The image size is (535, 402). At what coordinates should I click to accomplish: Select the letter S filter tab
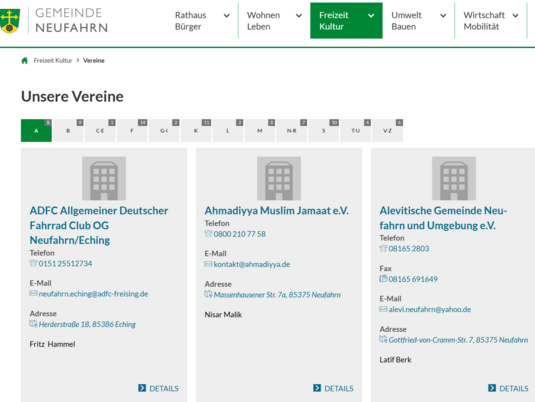pyautogui.click(x=323, y=130)
